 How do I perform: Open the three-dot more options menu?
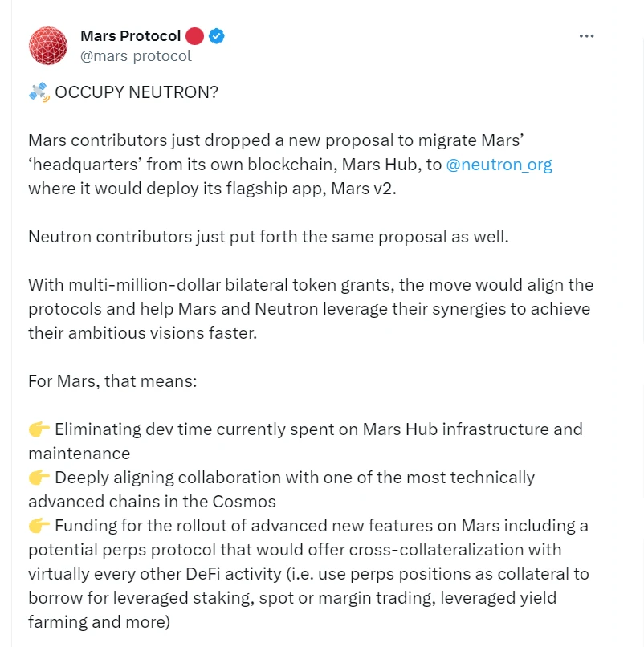[587, 37]
